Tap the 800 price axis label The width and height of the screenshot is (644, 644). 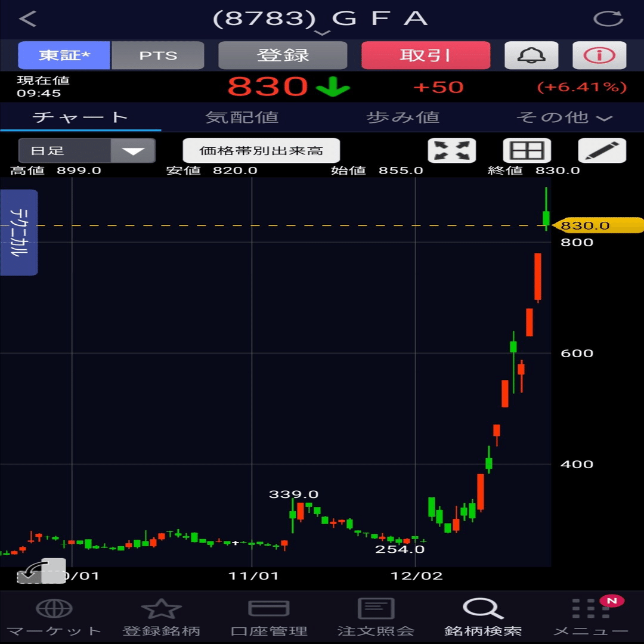pyautogui.click(x=577, y=242)
